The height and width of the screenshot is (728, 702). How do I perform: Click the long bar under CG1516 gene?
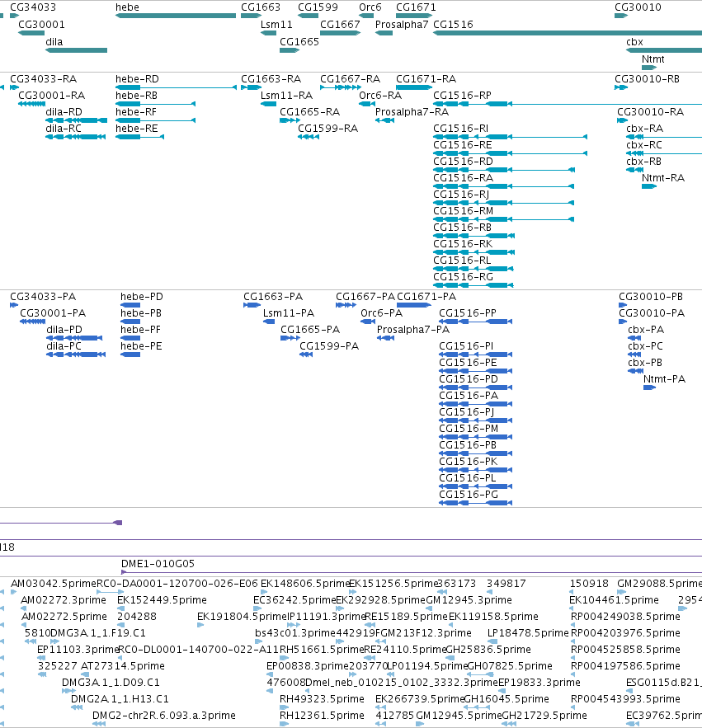click(568, 33)
